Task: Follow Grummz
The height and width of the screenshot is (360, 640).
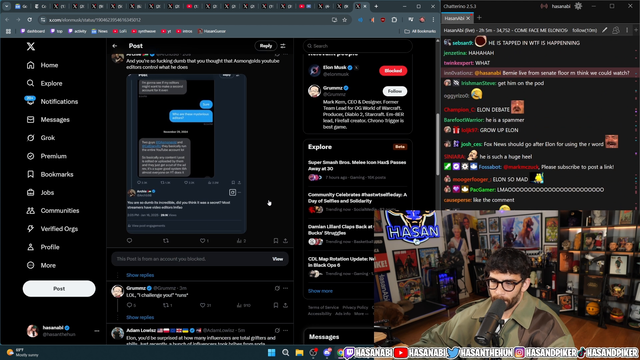Action: (395, 91)
